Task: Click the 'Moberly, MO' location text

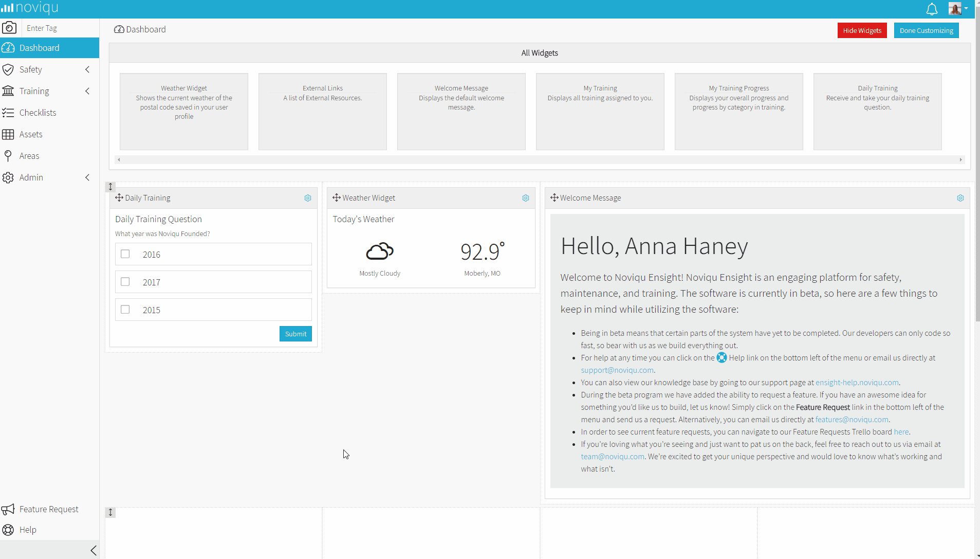Action: pos(482,273)
